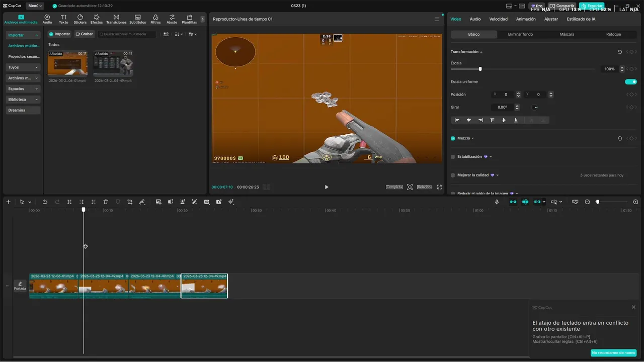Click the search media files field

pos(127,34)
